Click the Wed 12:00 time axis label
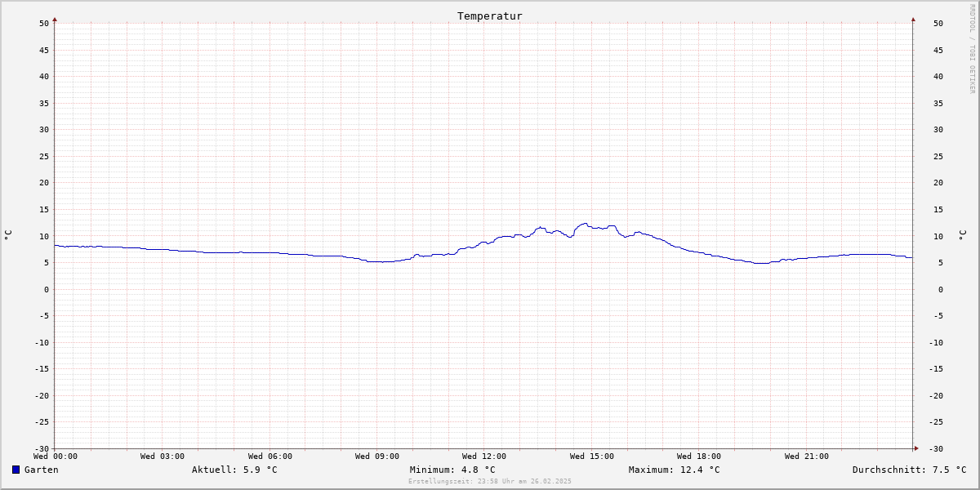Screen dimensions: 980x490 484,457
